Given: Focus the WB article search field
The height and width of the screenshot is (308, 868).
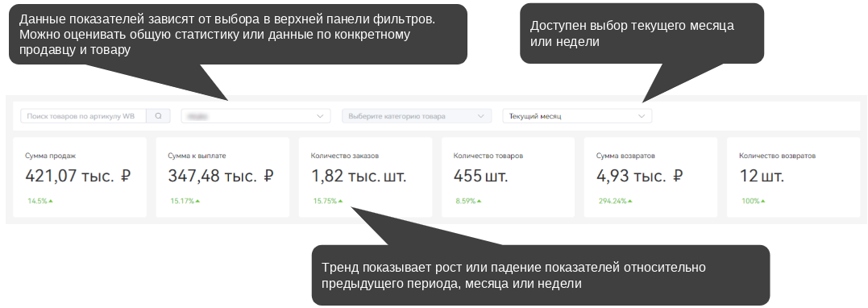Looking at the screenshot, I should (x=84, y=116).
